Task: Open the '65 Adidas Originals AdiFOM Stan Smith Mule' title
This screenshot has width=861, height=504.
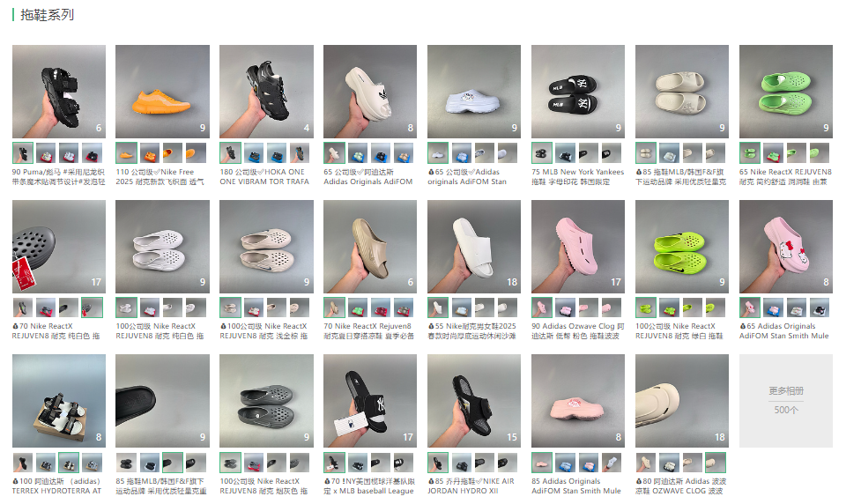Action: pyautogui.click(x=784, y=331)
